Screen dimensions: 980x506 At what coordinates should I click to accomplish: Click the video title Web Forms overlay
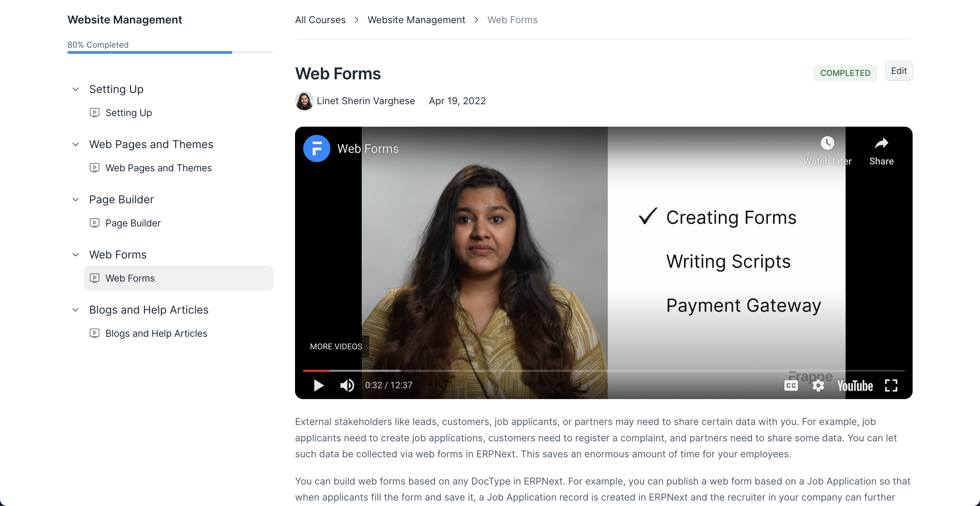tap(368, 148)
